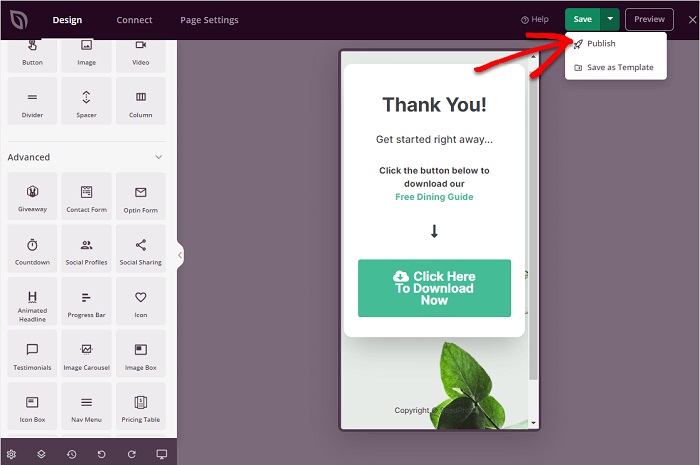Click the preview scrollbar up arrow
Viewport: 700px width, 465px height.
[533, 57]
